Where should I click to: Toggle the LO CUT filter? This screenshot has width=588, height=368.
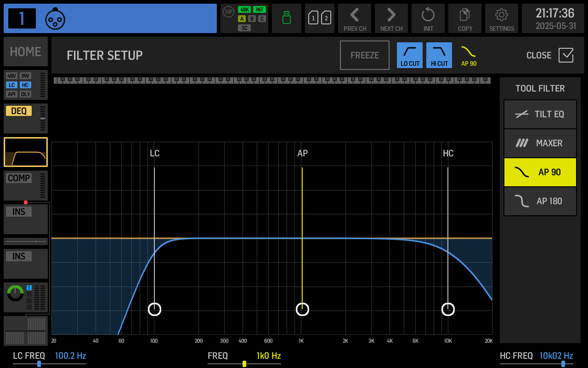410,55
